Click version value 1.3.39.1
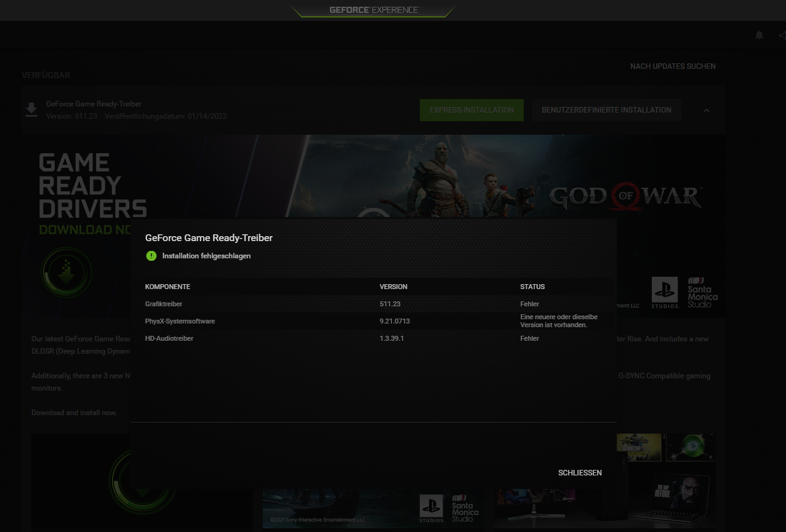786x532 pixels. 391,338
